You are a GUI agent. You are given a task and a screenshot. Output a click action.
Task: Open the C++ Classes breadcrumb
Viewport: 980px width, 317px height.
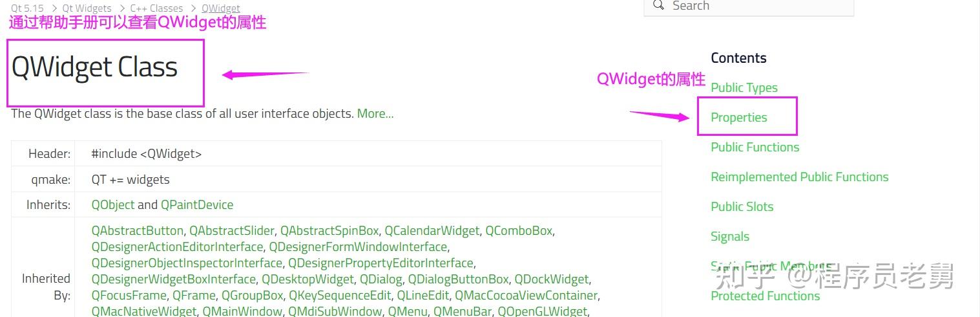156,8
